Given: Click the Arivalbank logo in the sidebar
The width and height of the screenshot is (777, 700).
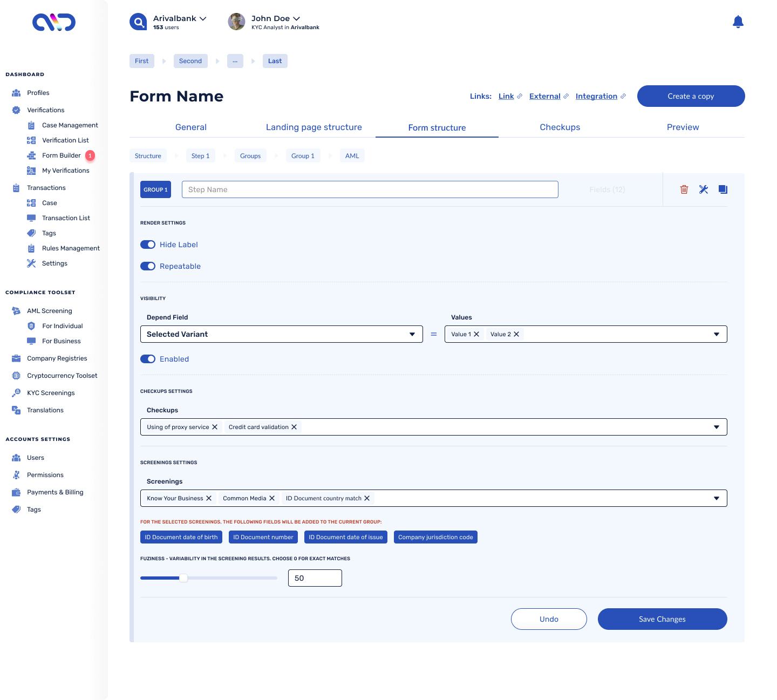Looking at the screenshot, I should 53,23.
